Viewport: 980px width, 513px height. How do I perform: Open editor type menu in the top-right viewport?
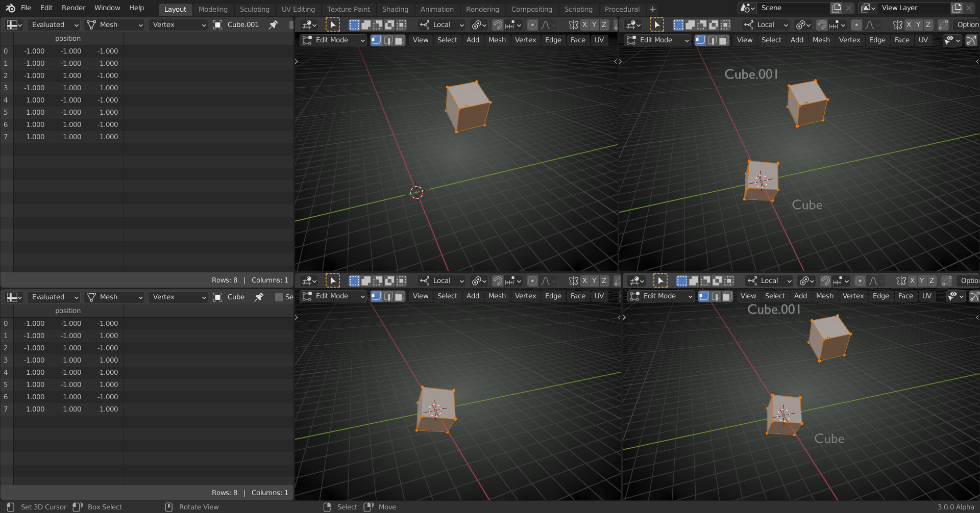[x=633, y=24]
